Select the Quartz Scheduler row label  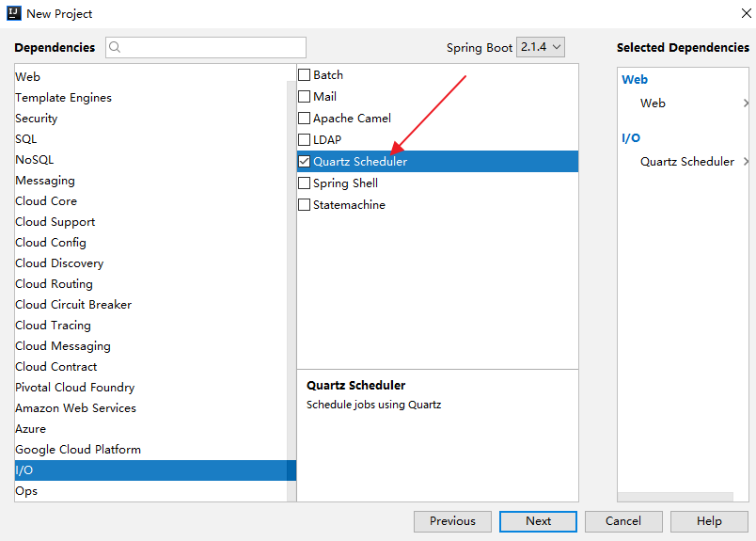tap(360, 161)
